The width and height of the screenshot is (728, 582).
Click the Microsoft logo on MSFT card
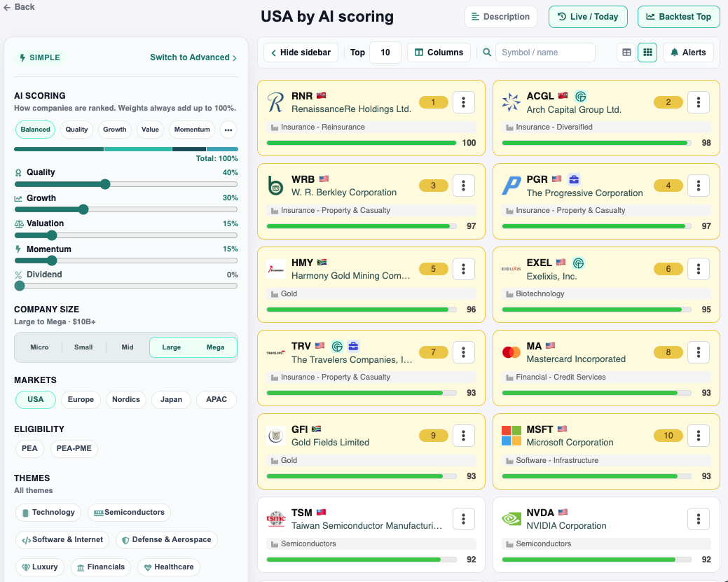click(x=511, y=436)
